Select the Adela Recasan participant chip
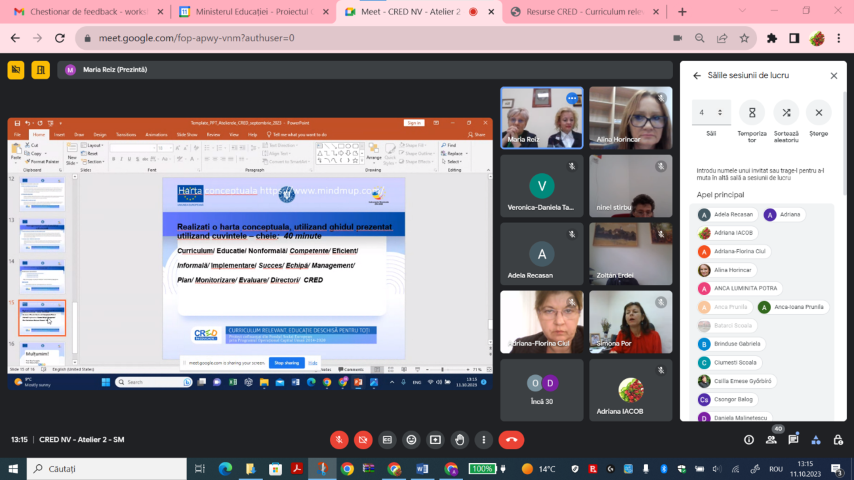This screenshot has height=480, width=854. coord(727,214)
